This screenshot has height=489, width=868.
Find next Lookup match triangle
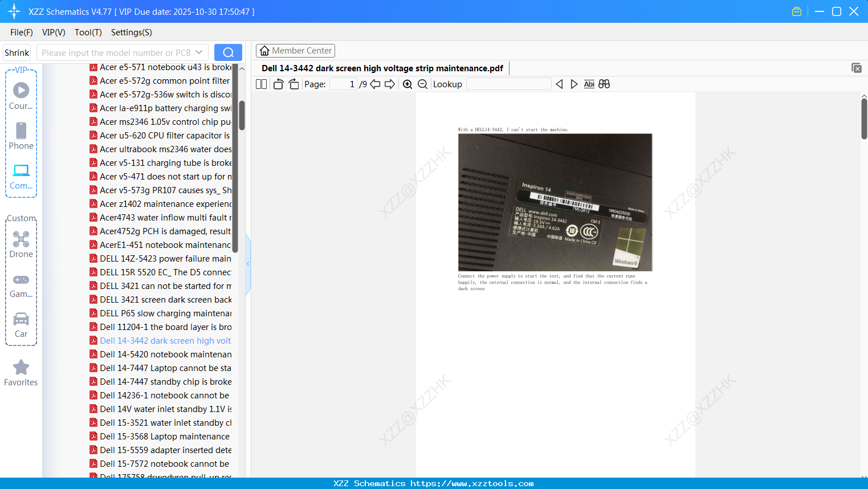point(574,84)
